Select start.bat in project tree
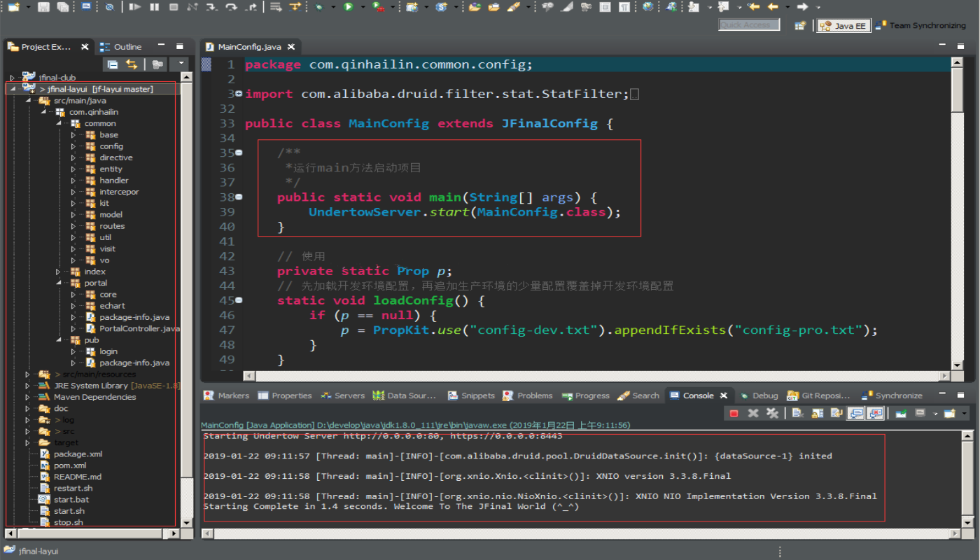 71,500
